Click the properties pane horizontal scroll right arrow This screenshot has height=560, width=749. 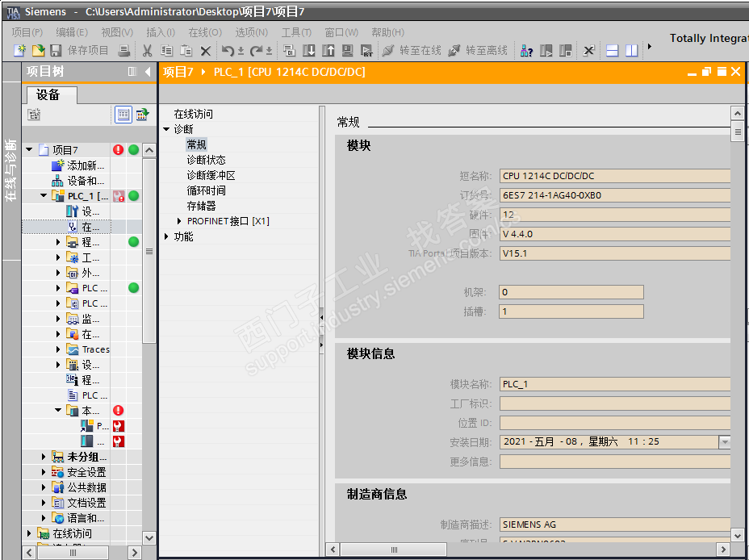(x=723, y=550)
